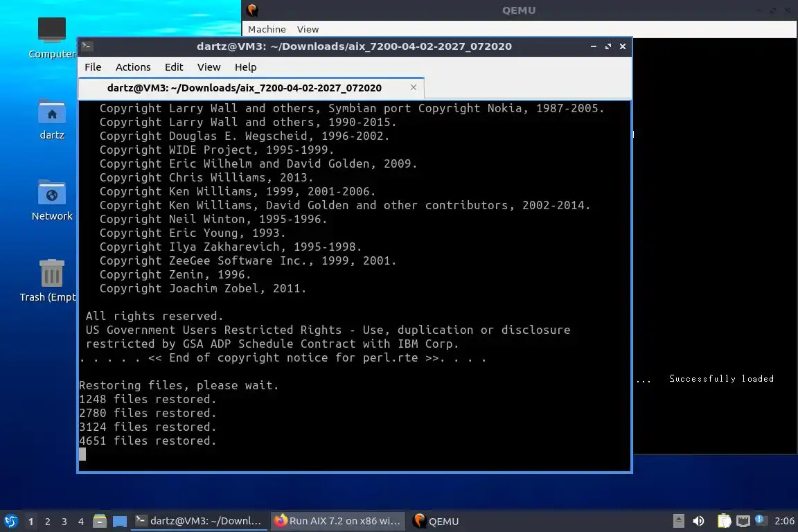Open the clipboard manager tray icon
Viewport: 798px width, 532px height.
724,521
